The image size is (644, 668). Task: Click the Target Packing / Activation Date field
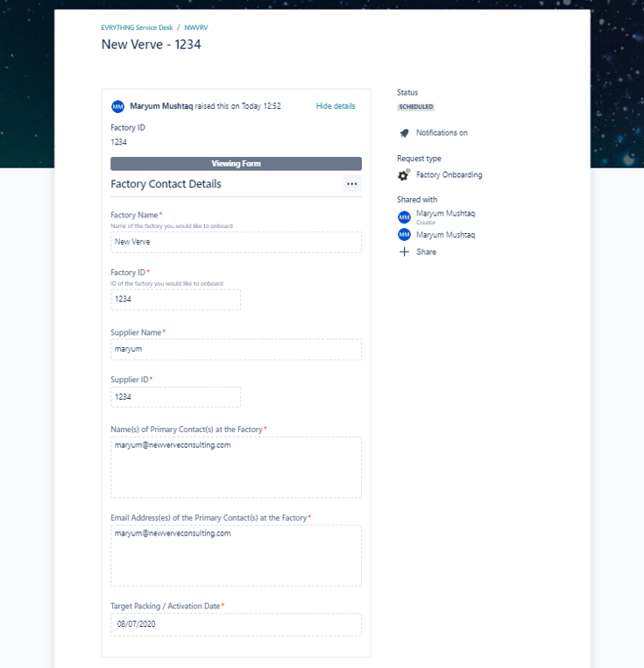pyautogui.click(x=236, y=624)
